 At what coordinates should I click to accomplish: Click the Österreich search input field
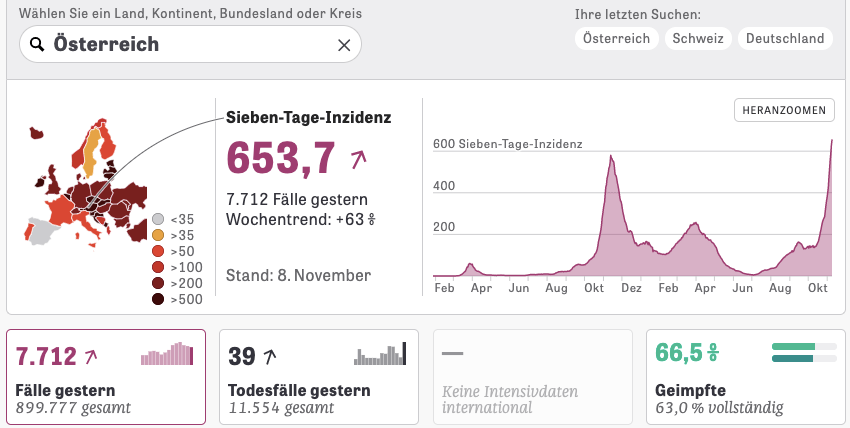click(190, 45)
